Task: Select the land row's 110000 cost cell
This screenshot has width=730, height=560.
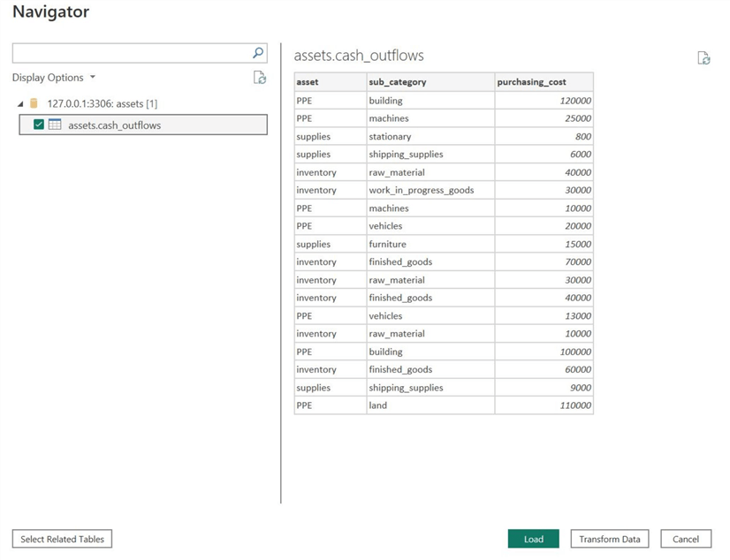Action: [x=544, y=405]
